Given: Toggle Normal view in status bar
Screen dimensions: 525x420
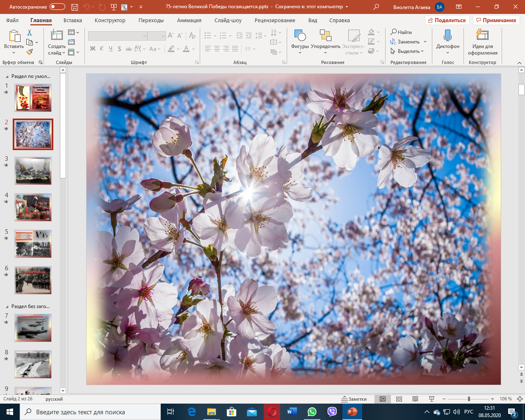Looking at the screenshot, I should pyautogui.click(x=383, y=399).
